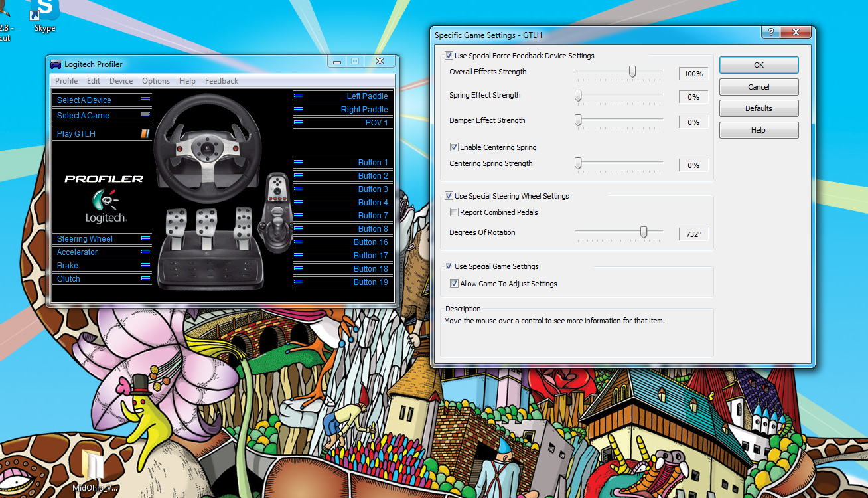Open the Select A Device dropdown
The width and height of the screenshot is (868, 498).
point(102,100)
